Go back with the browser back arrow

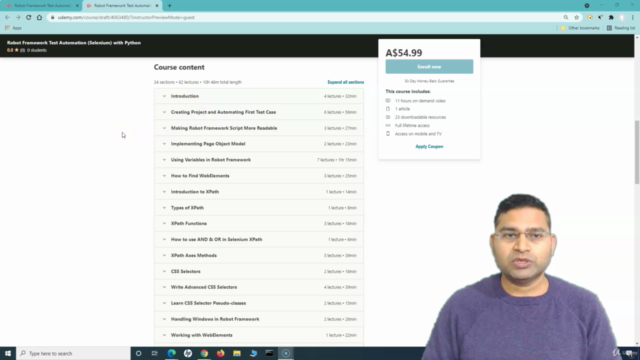click(x=7, y=18)
